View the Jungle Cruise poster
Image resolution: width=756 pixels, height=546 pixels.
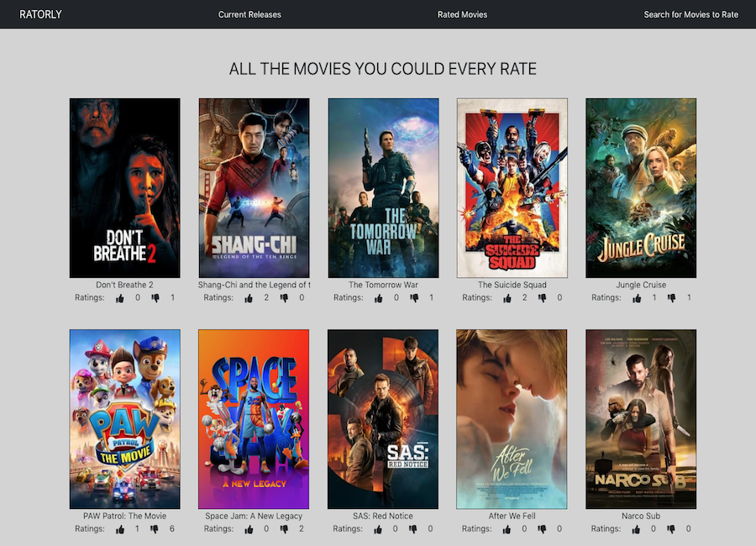[x=641, y=188]
